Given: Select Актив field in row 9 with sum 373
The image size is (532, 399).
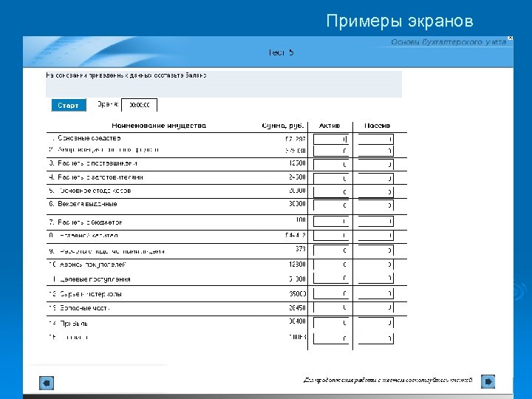Looking at the screenshot, I should (x=331, y=250).
